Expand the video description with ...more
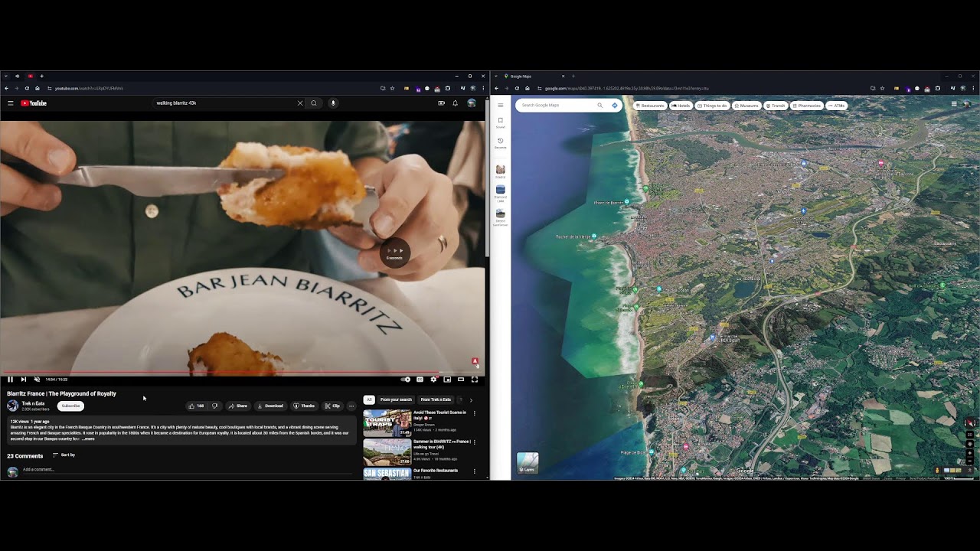Viewport: 980px width, 551px height. [88, 439]
